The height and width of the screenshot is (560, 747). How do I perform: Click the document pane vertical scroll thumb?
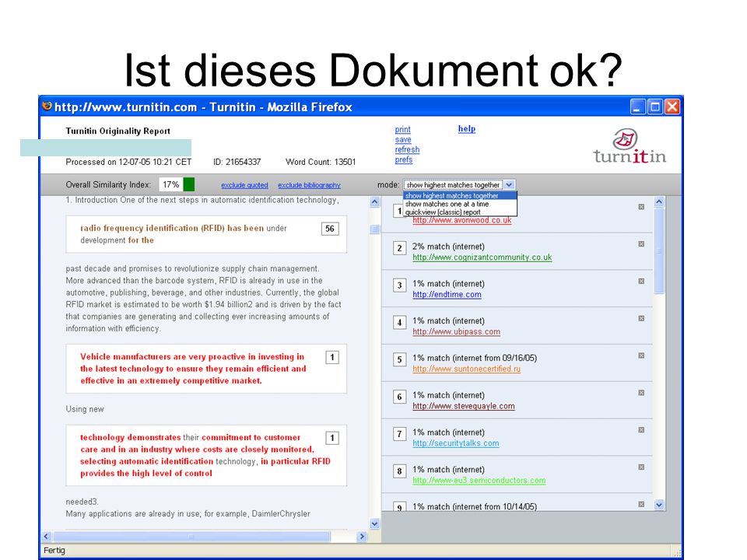(375, 229)
